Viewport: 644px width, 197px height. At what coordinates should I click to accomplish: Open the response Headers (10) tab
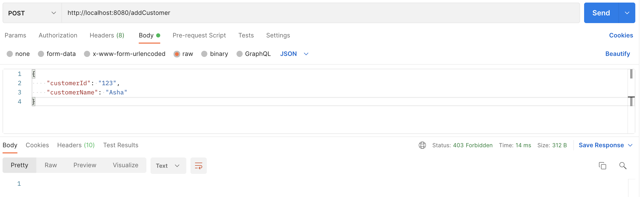coord(76,145)
